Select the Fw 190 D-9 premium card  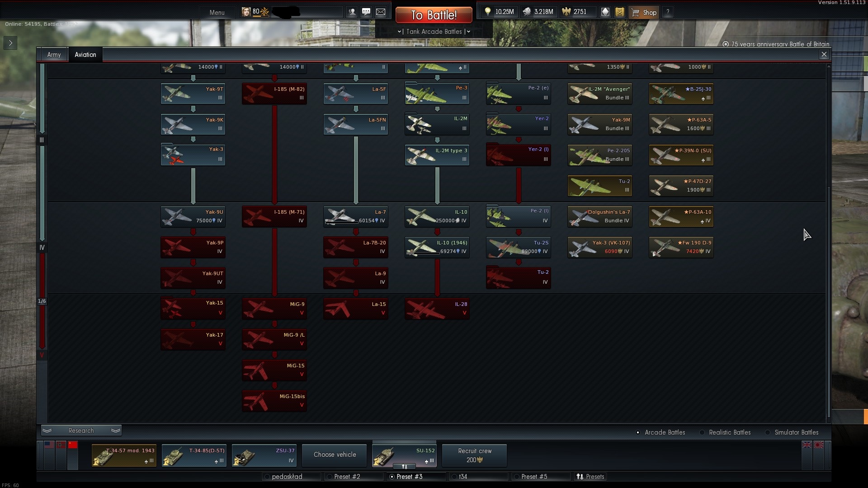[x=681, y=247]
